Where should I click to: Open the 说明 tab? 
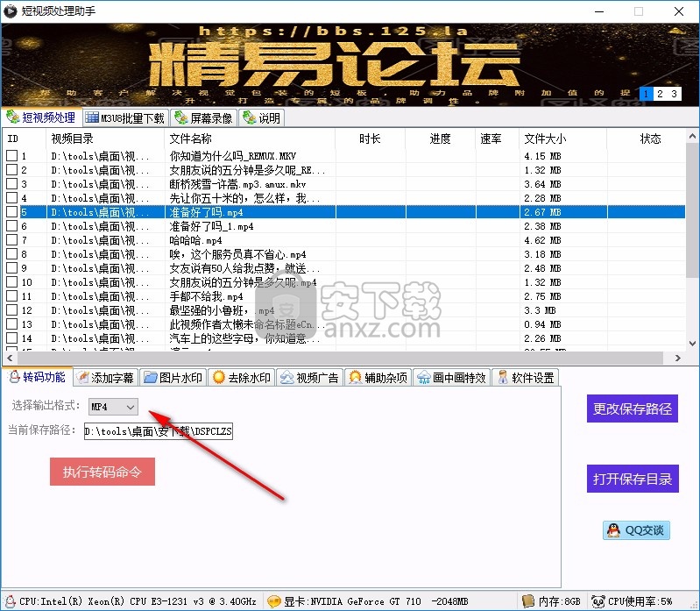(262, 118)
